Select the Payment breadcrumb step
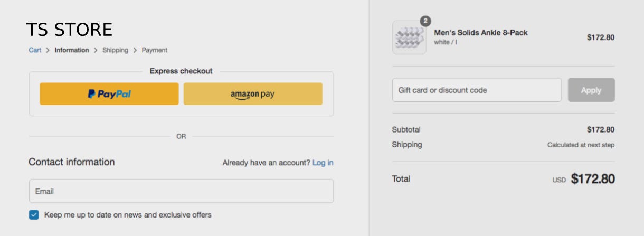644x236 pixels. [x=155, y=50]
